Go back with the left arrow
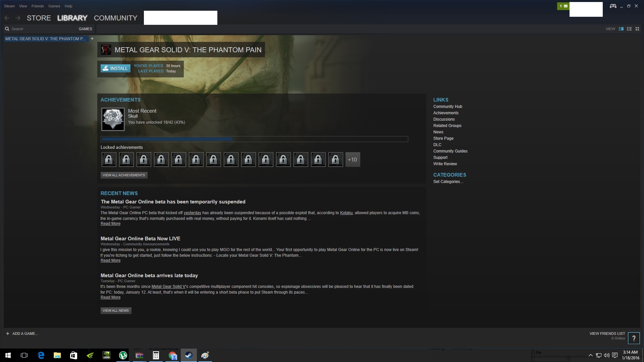Screen dimensions: 644x362 click(7, 18)
